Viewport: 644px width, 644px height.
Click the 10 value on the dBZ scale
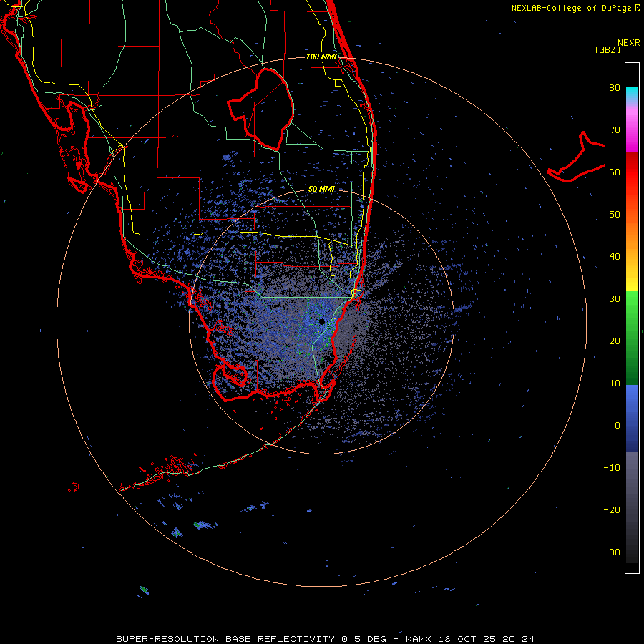pyautogui.click(x=615, y=384)
